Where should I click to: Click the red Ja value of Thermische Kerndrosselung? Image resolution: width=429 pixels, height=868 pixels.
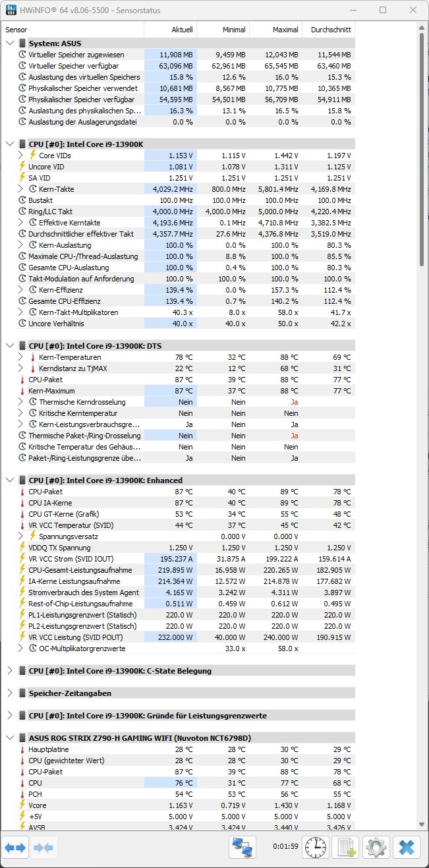pos(295,402)
